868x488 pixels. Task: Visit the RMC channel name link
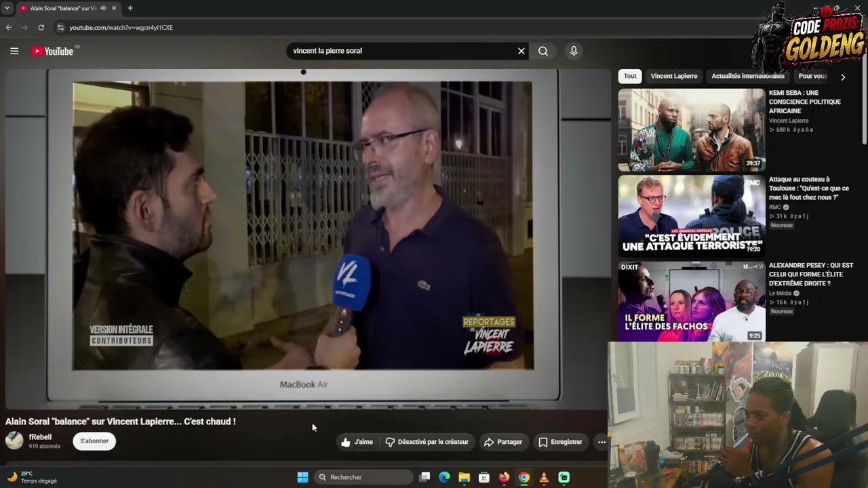tap(775, 207)
